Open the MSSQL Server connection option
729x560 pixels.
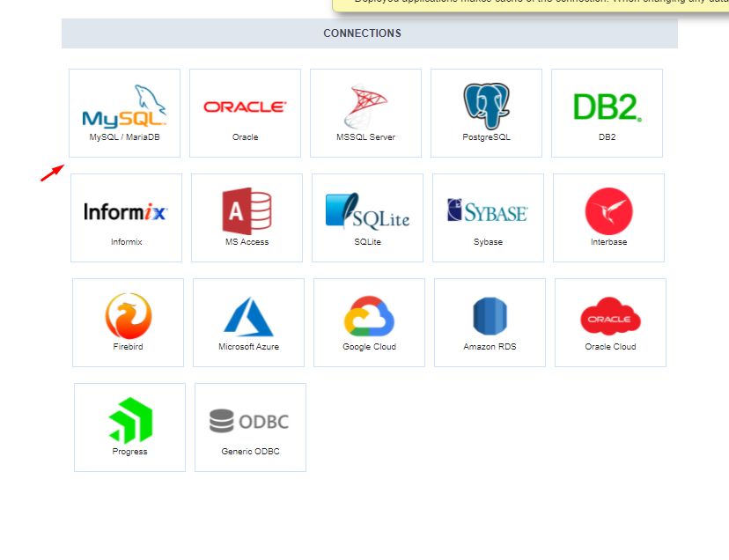click(x=366, y=113)
